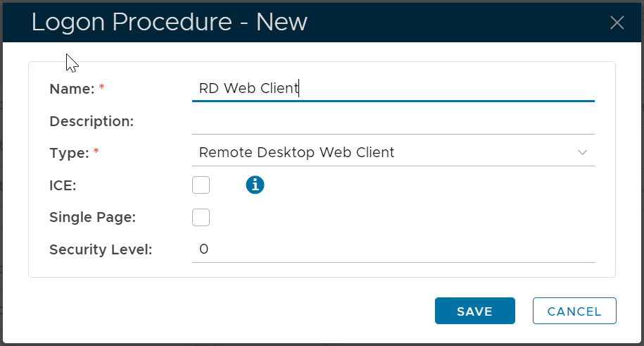Click the Description field label
Screen dimensions: 644x346
tap(91, 121)
